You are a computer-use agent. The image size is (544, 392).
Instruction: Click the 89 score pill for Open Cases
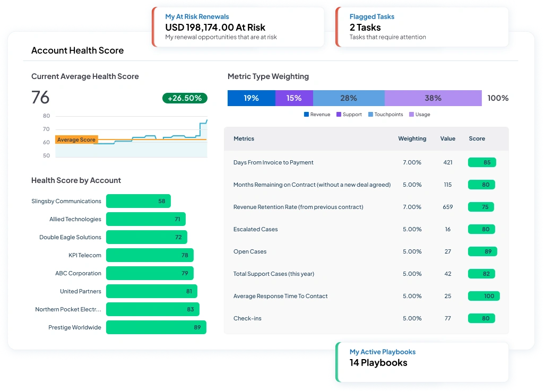click(482, 251)
